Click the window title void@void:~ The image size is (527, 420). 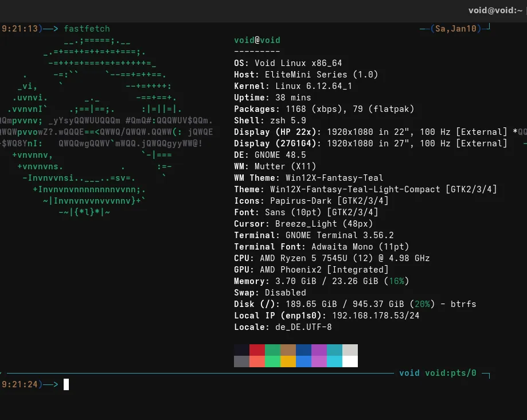click(x=497, y=10)
